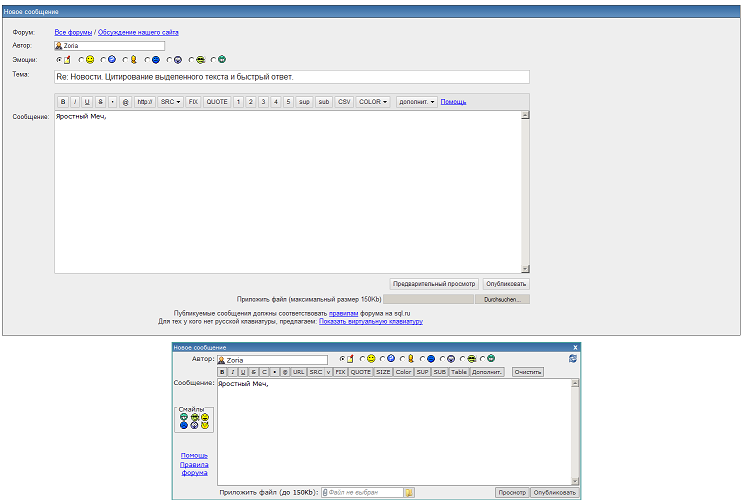This screenshot has height=500, width=753.
Task: Insert a link with the http:// button
Action: [144, 102]
